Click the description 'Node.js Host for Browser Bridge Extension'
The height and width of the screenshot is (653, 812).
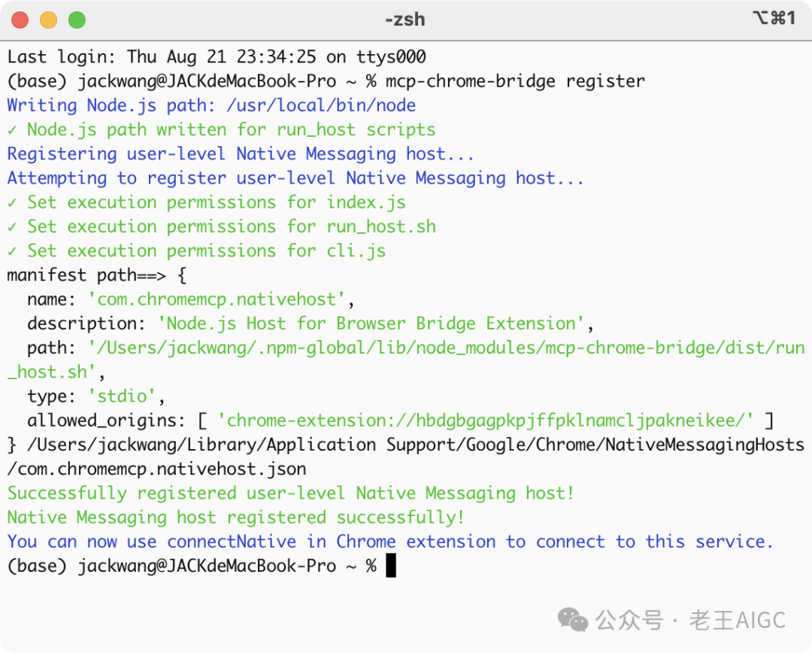(371, 324)
